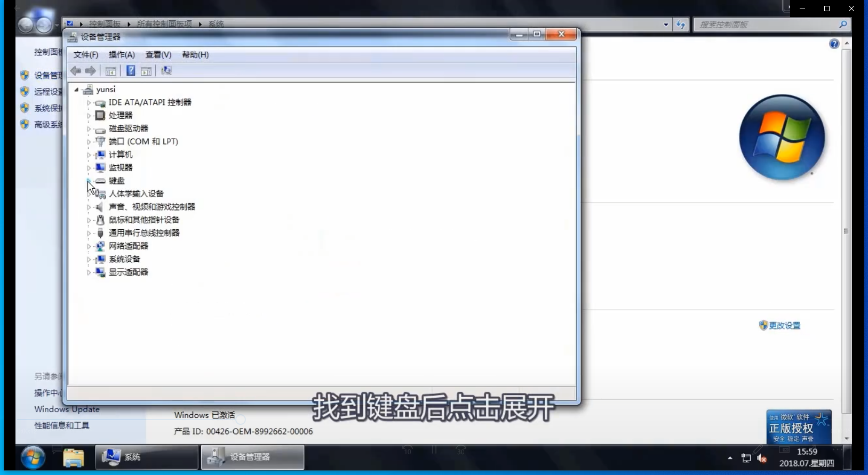Screen dimensions: 868x475
Task: Select the 键盘 keyboard icon
Action: pos(100,181)
